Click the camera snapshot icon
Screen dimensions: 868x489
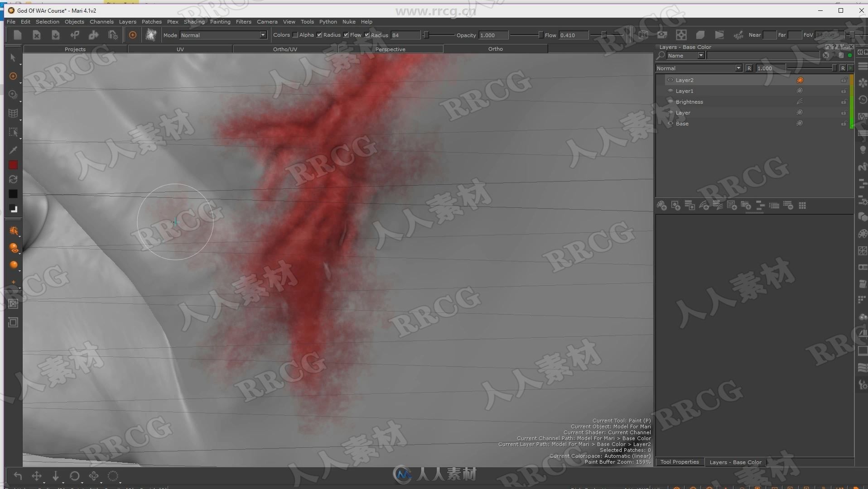click(662, 35)
